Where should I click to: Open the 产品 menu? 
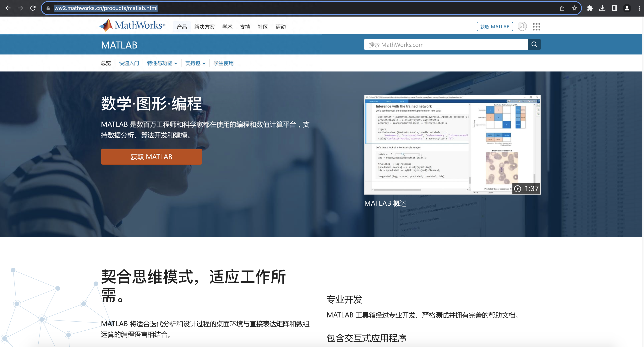pyautogui.click(x=182, y=27)
